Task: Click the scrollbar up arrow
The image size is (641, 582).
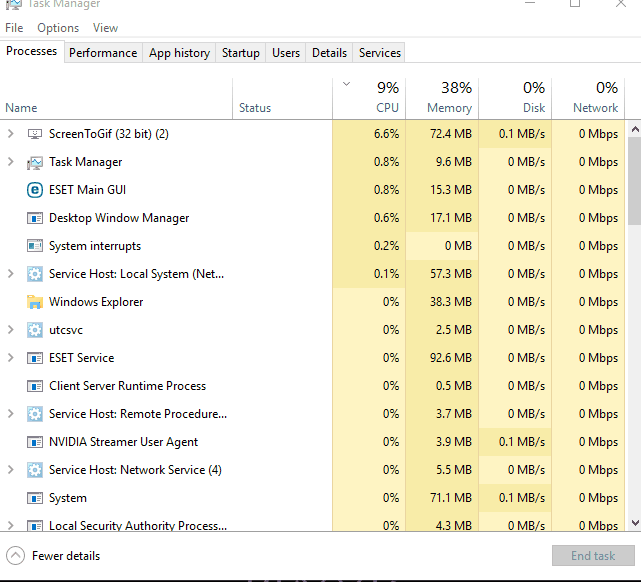Action: (635, 130)
